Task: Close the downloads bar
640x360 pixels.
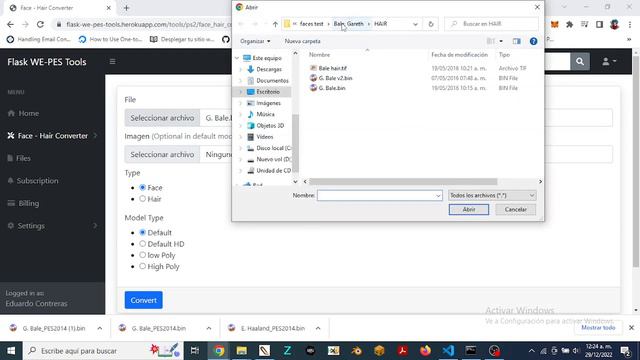Action: (x=631, y=328)
